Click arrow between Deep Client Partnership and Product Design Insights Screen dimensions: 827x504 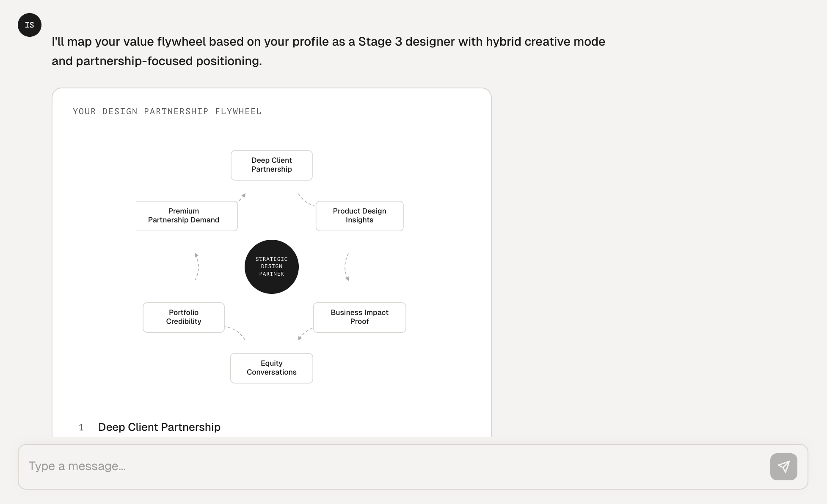click(x=306, y=201)
